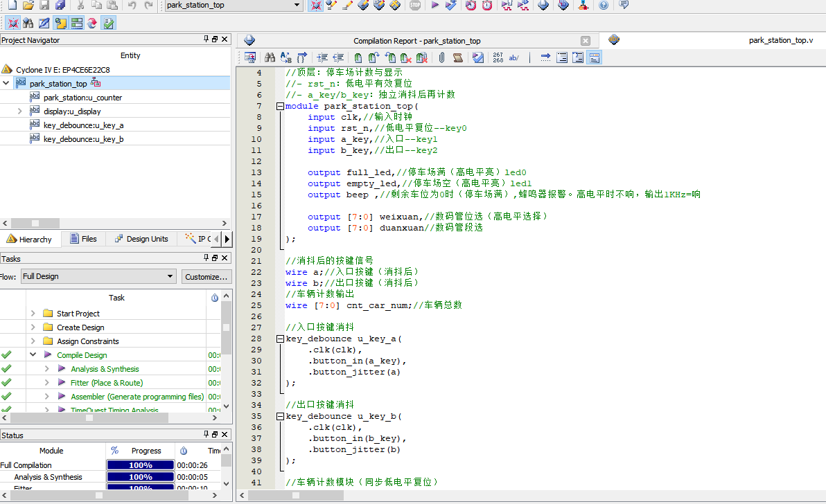Select the park_station_top.v editor tab

pos(781,40)
